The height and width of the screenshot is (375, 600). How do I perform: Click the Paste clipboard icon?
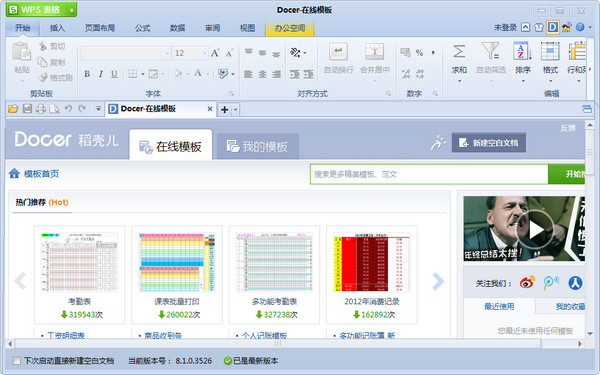21,52
